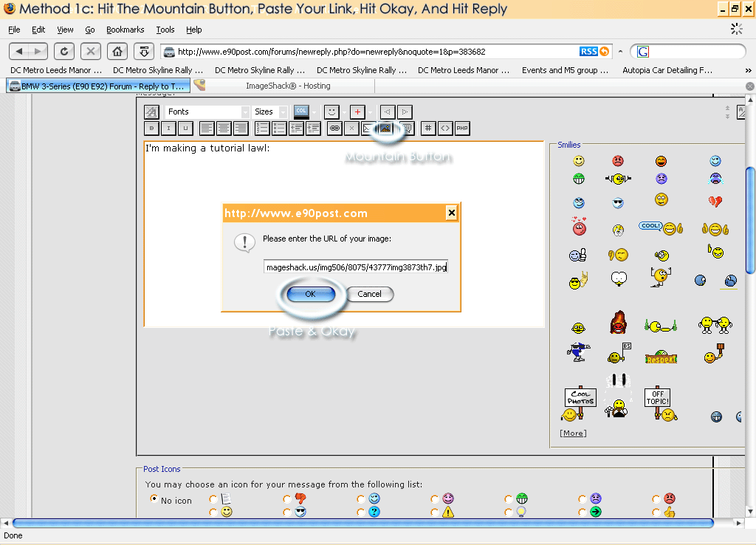Click the browser stop X button
The height and width of the screenshot is (545, 756).
click(x=91, y=51)
